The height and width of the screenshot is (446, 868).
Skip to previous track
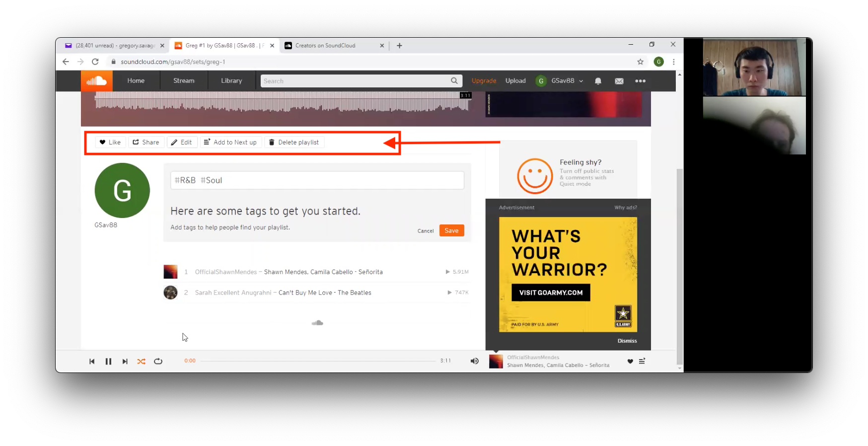(92, 362)
